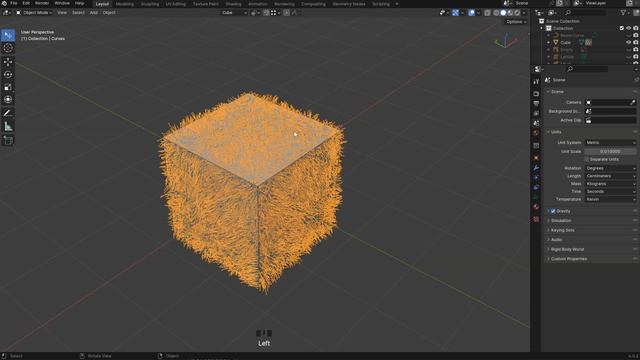Open the viewport Add menu
Screen dimensions: 640x360
[x=93, y=13]
